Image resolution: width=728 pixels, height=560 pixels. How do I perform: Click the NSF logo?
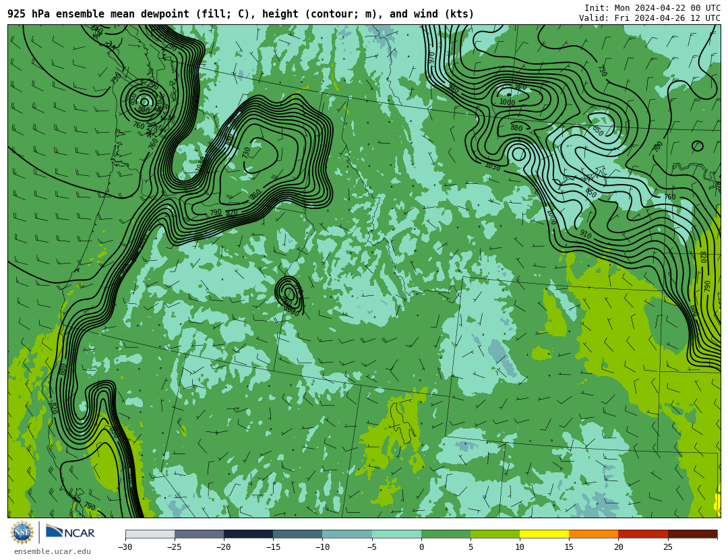point(22,532)
